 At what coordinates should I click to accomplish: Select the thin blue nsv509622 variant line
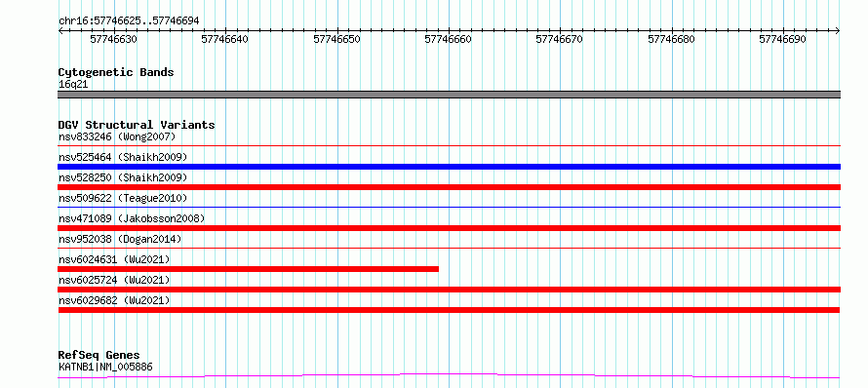tap(449, 207)
